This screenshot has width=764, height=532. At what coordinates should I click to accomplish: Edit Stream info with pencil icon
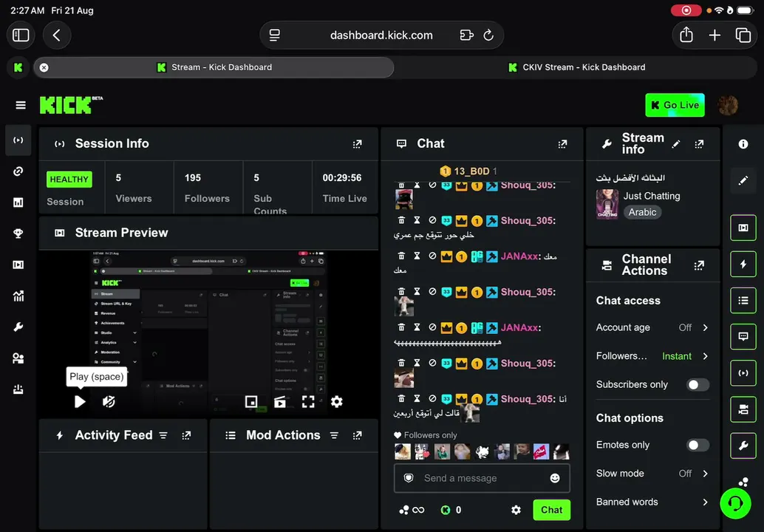(x=676, y=144)
